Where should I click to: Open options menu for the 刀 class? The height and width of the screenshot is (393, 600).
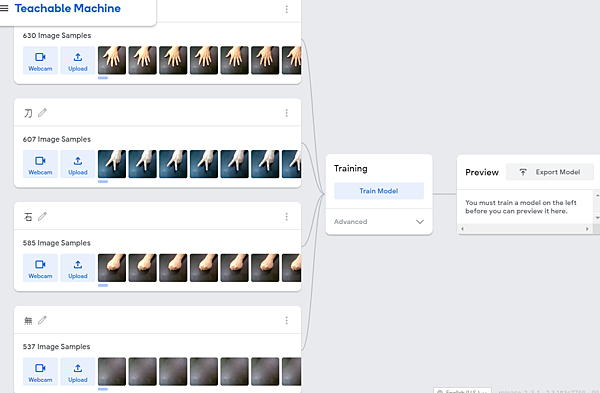287,113
